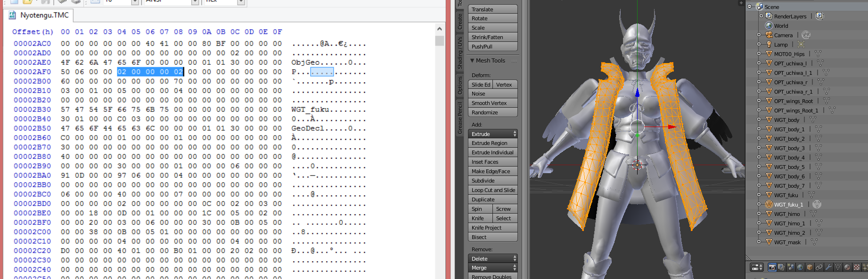The image size is (868, 279).
Task: Open the mesh Data triangle properties tab
Action: point(838,267)
